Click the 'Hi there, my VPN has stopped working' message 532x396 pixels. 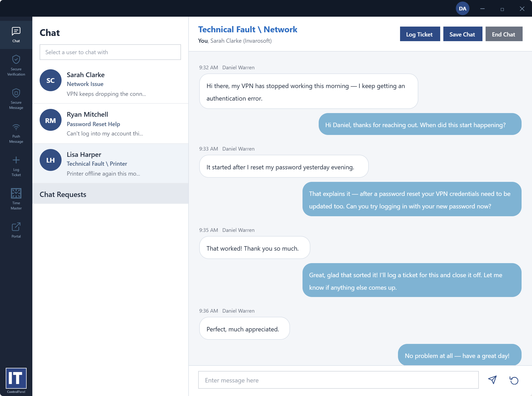point(309,91)
